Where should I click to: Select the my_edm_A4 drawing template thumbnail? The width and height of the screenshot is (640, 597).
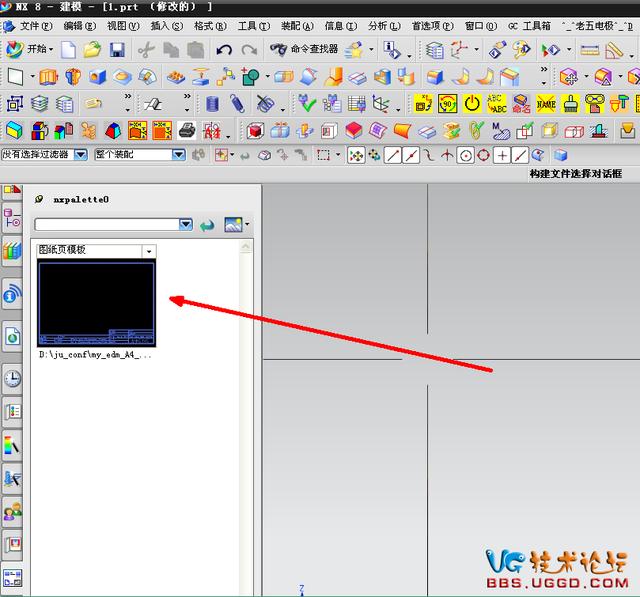(x=97, y=304)
